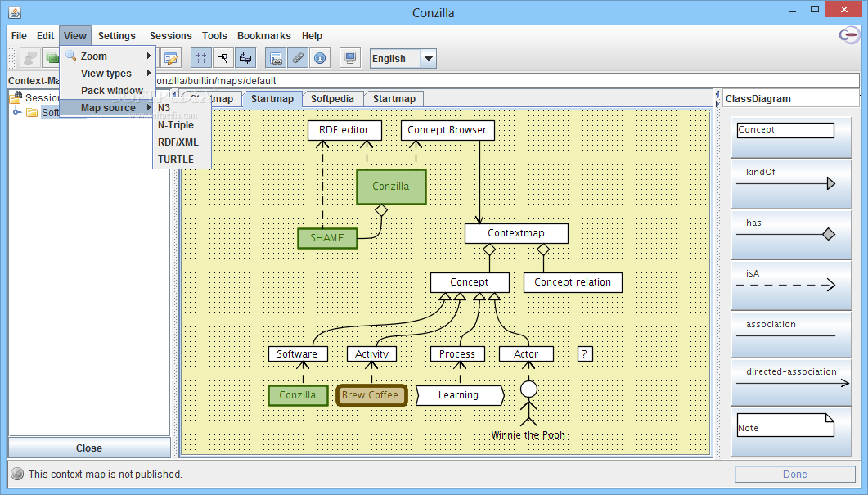Click the status indicator circle icon
This screenshot has width=868, height=495.
18,474
